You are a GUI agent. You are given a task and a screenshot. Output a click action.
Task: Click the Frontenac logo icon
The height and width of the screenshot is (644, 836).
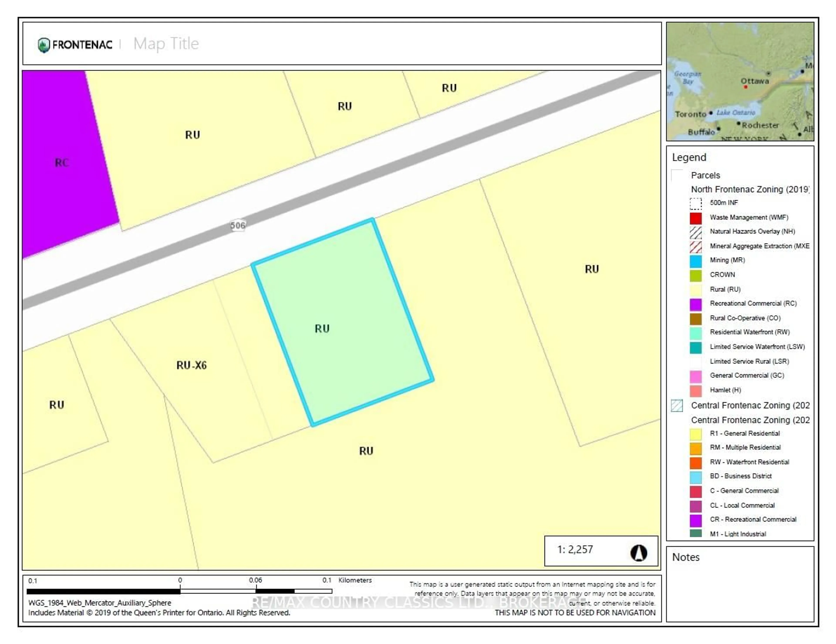coord(44,45)
